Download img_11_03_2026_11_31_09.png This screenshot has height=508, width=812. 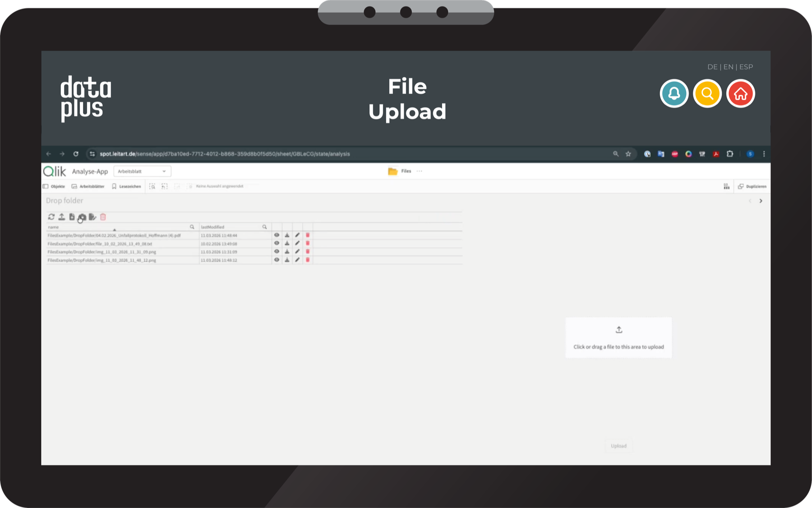[287, 252]
